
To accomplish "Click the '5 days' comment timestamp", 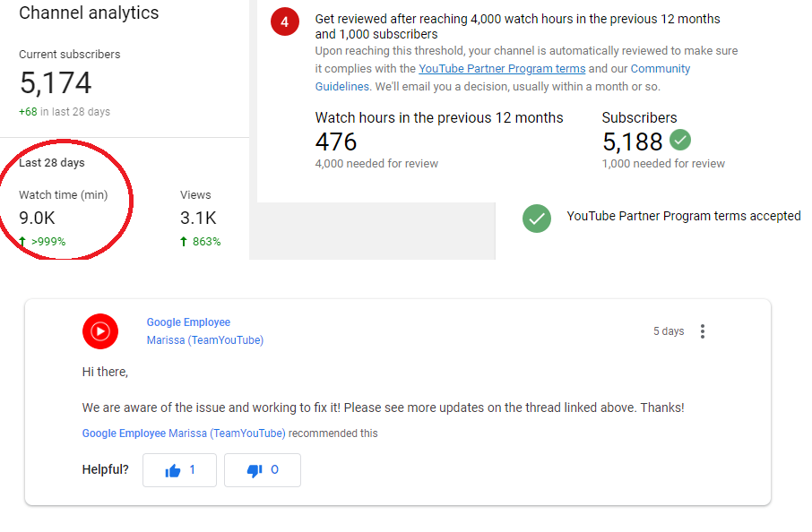I will point(669,330).
